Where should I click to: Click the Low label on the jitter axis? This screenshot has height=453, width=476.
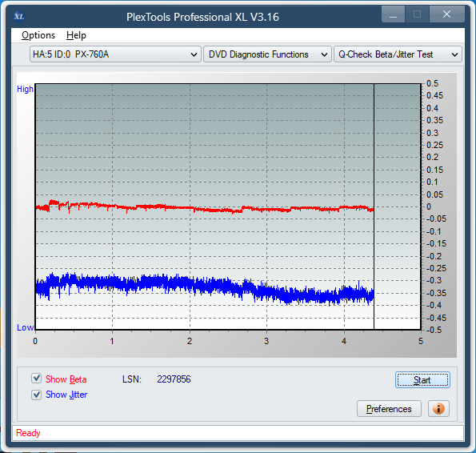click(25, 327)
